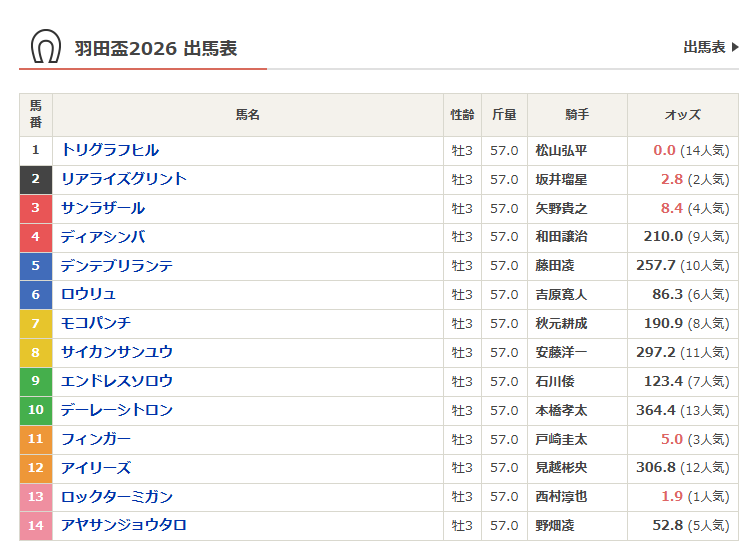View horse ロックターミガン
Image resolution: width=753 pixels, height=557 pixels.
pyautogui.click(x=117, y=497)
